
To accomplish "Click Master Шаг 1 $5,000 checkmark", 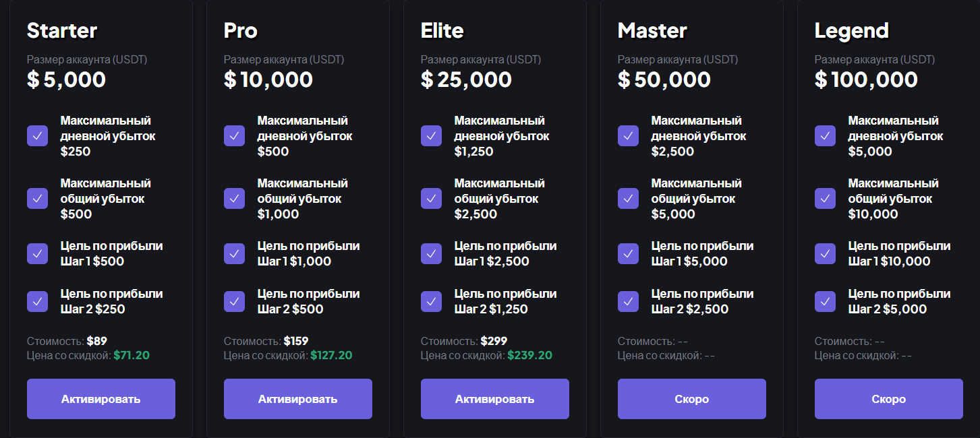I will 629,253.
